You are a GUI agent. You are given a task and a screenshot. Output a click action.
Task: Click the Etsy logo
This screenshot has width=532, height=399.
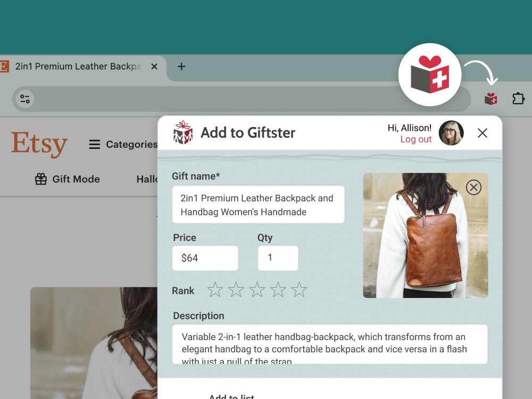pos(39,144)
